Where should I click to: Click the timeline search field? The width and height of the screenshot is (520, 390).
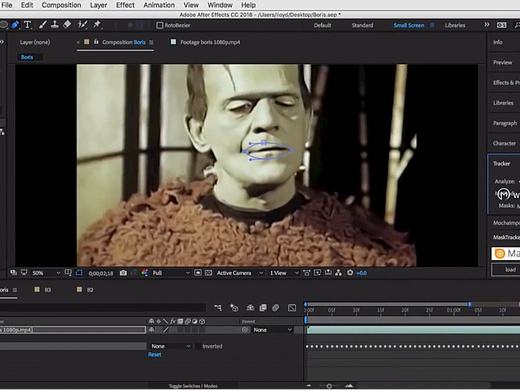[103, 307]
